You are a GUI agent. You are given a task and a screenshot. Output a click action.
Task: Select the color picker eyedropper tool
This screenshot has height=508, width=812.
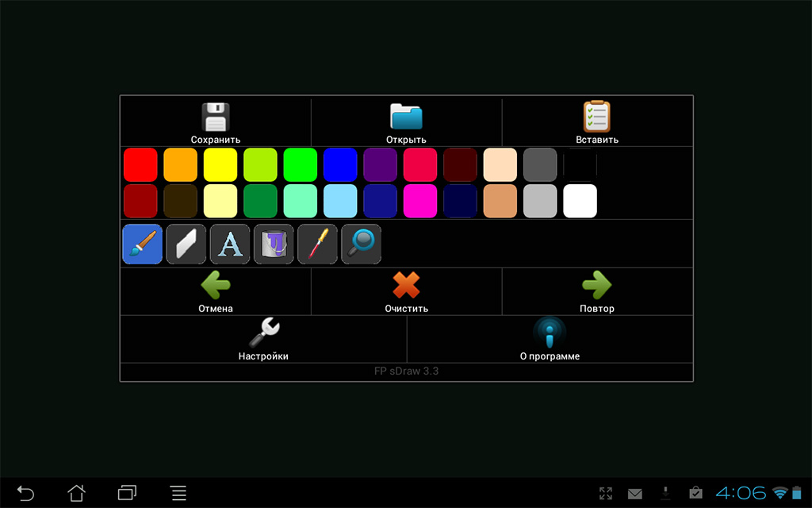click(x=317, y=244)
